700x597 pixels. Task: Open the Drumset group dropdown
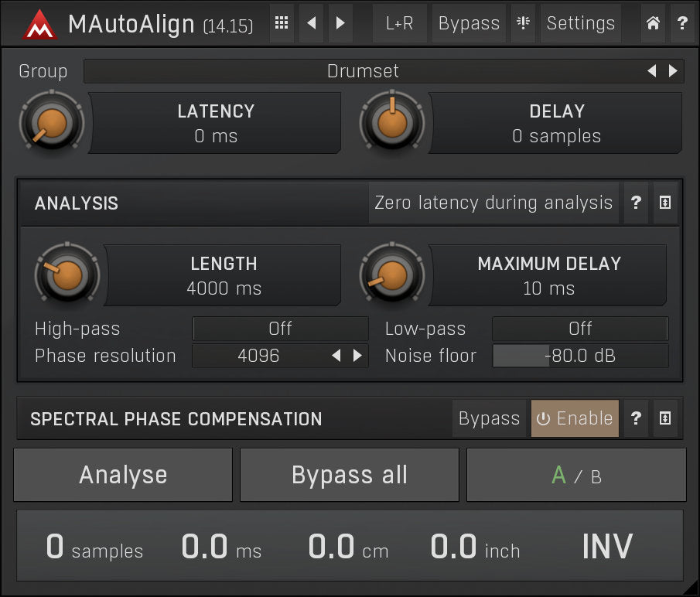click(364, 71)
